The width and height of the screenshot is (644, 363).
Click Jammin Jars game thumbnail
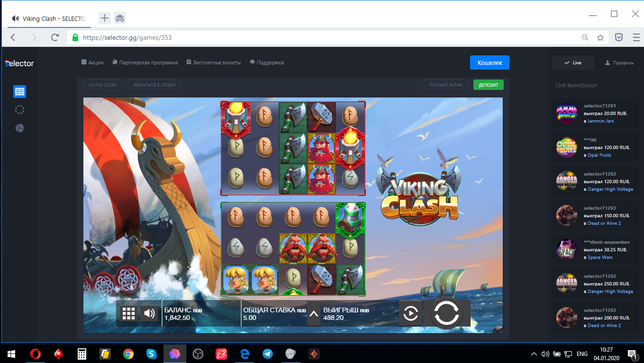[x=566, y=114]
